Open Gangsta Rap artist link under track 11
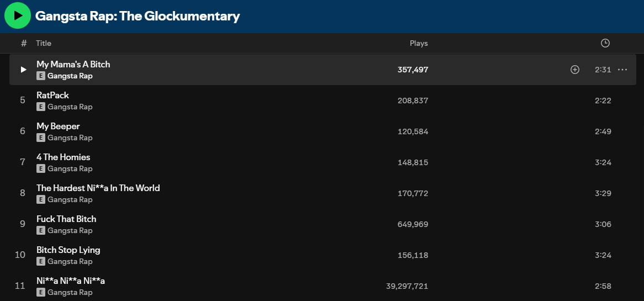 (x=70, y=292)
